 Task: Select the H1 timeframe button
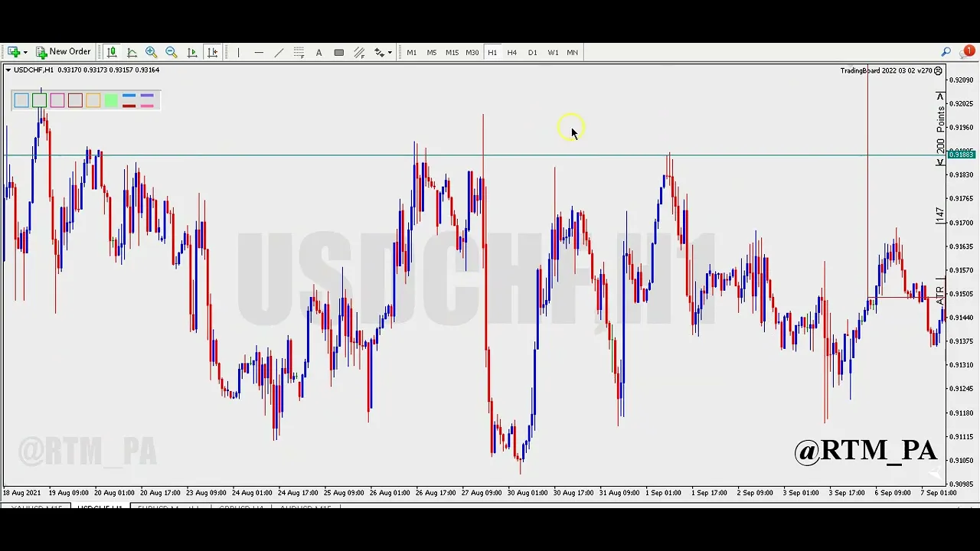coord(492,52)
